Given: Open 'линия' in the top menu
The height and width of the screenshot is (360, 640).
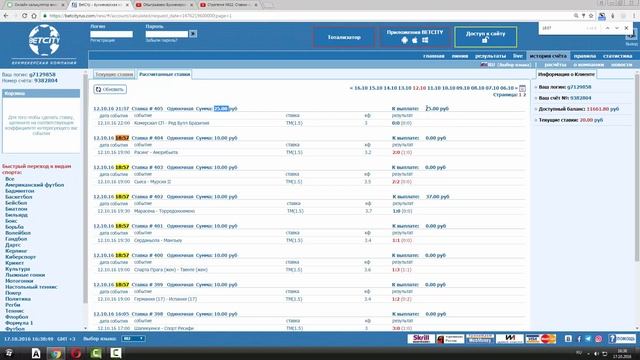Looking at the screenshot, I should [x=460, y=56].
